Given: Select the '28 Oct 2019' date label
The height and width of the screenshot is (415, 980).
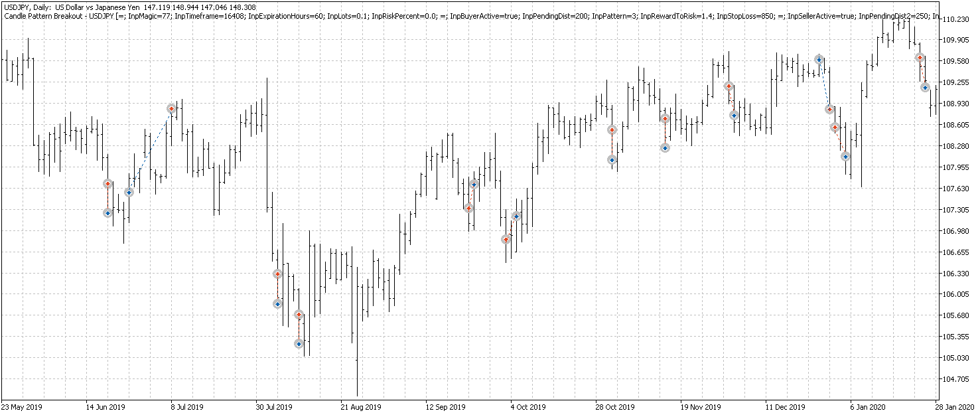Looking at the screenshot, I should 616,407.
